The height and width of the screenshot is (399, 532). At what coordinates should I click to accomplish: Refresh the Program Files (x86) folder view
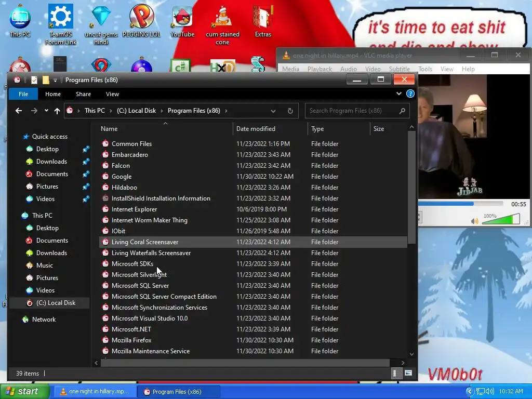[290, 111]
